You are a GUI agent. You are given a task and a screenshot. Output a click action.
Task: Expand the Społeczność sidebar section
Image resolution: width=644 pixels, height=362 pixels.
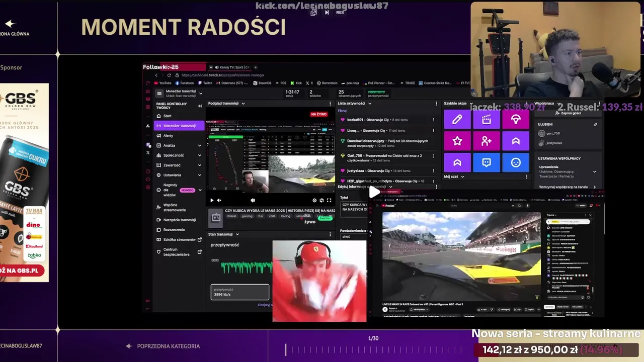click(x=200, y=155)
